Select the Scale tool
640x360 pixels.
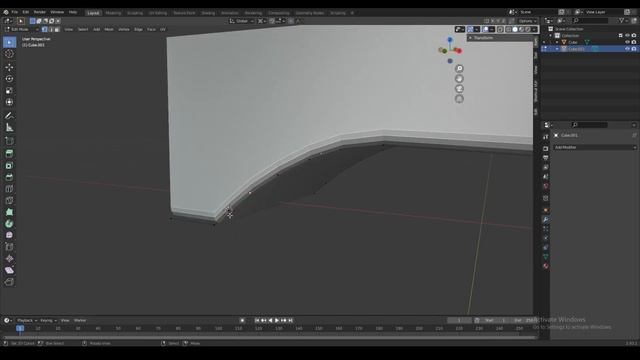9,91
